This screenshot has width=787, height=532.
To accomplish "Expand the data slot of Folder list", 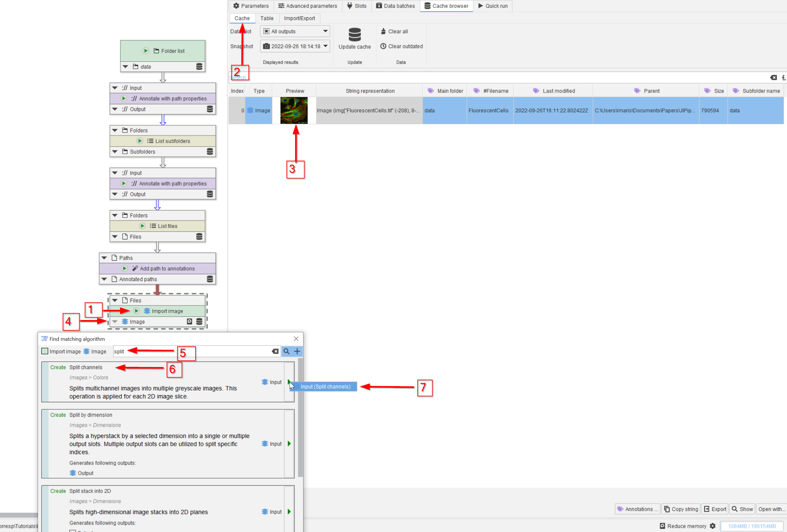I will click(x=126, y=66).
